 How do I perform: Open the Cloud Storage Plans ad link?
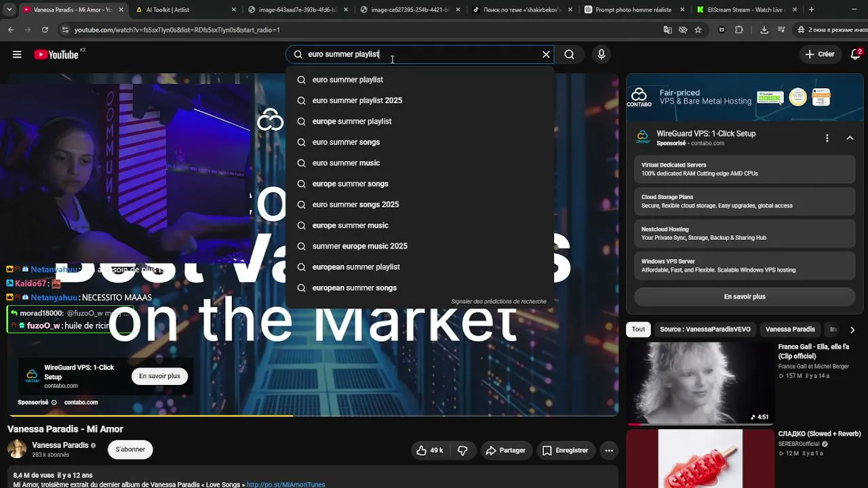tap(745, 201)
